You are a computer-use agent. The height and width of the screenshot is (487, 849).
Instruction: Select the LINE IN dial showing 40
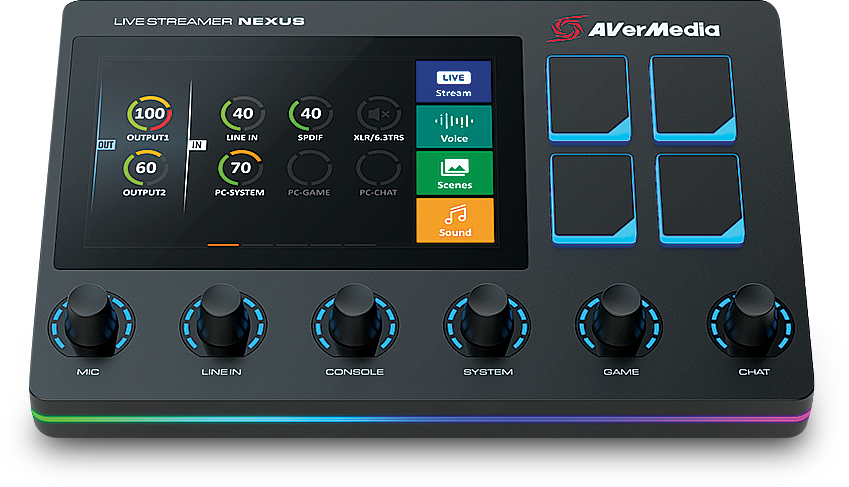tap(243, 114)
